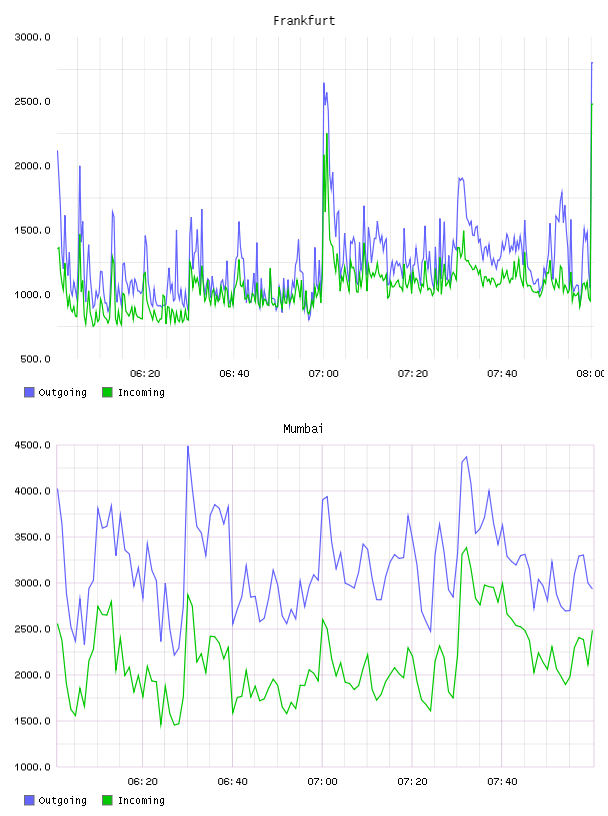Click the 07:40 tick on Mumbai chart
This screenshot has width=608, height=816.
[x=502, y=782]
